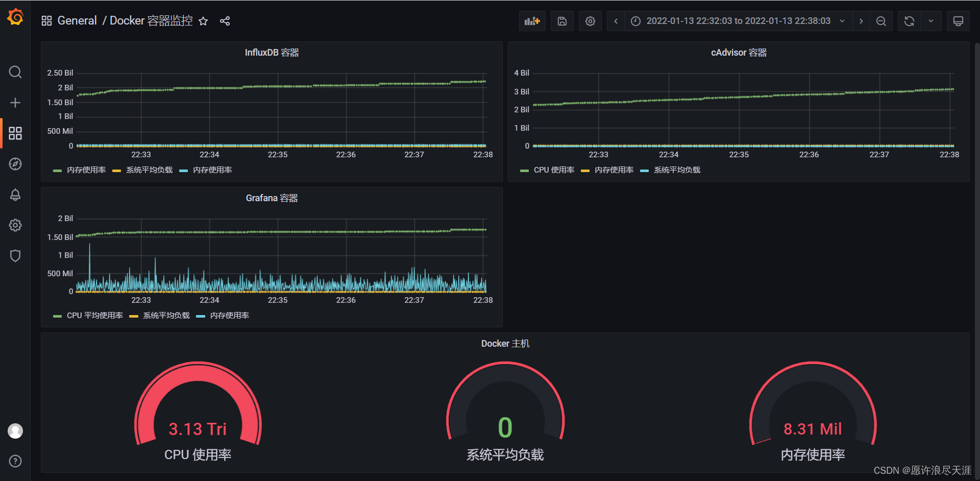Open the Server Admin shield icon
Image resolution: width=980 pixels, height=481 pixels.
click(15, 256)
